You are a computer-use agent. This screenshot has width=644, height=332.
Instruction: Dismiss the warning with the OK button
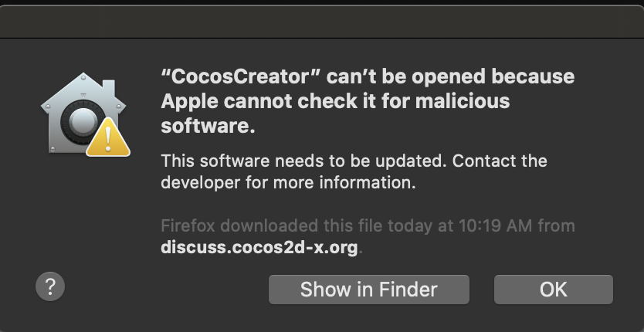(553, 290)
